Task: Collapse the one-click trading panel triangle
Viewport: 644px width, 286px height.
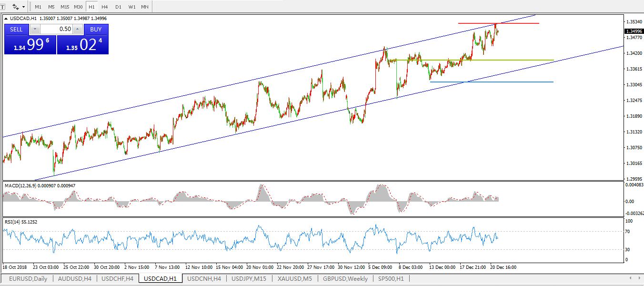Action: (x=6, y=19)
